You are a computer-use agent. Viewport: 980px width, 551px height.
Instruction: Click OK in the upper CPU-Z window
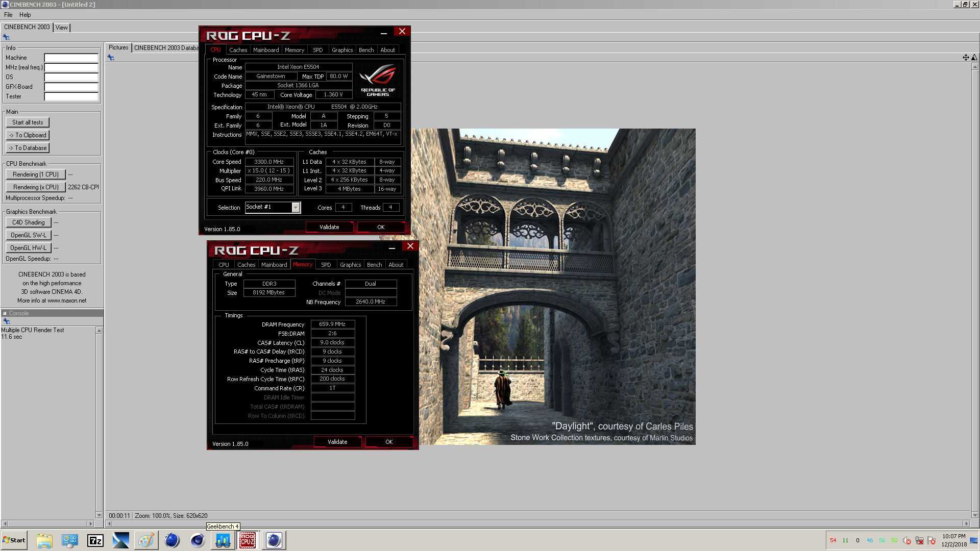(x=381, y=227)
